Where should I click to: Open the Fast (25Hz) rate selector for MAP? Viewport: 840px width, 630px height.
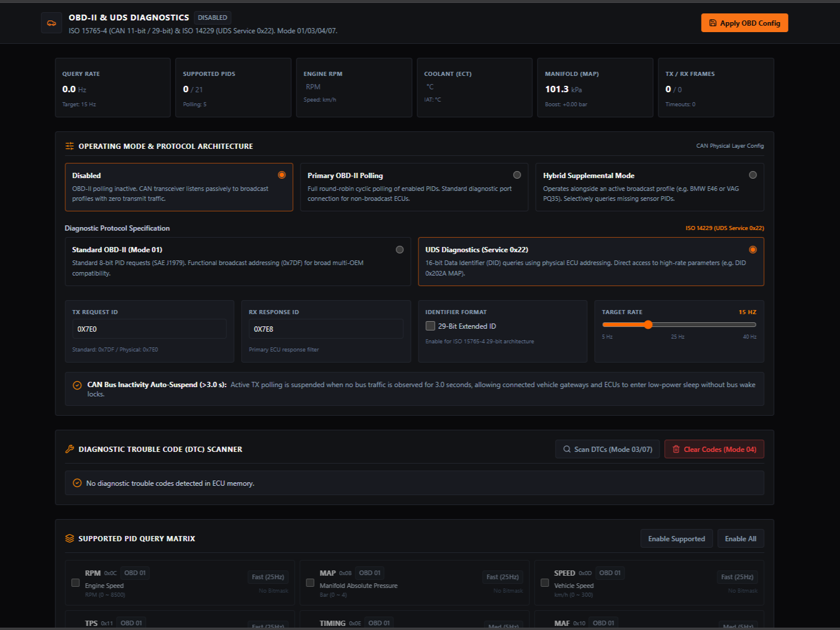pos(503,577)
